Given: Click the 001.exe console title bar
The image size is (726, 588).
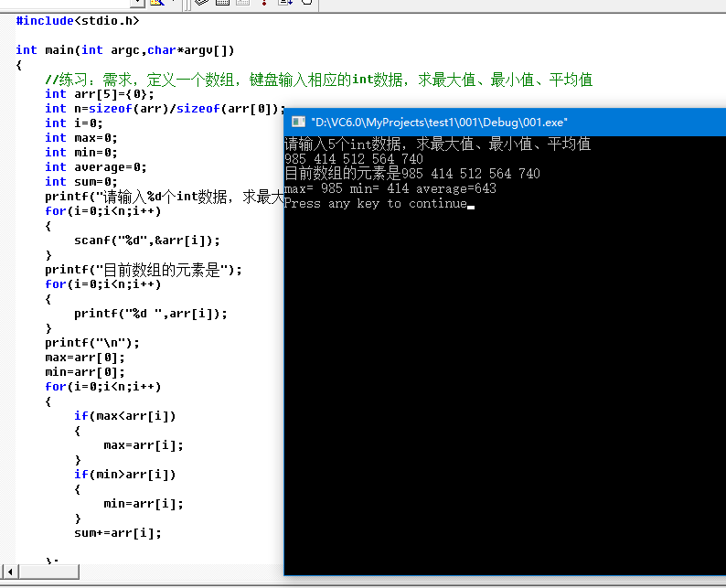Looking at the screenshot, I should click(x=505, y=122).
